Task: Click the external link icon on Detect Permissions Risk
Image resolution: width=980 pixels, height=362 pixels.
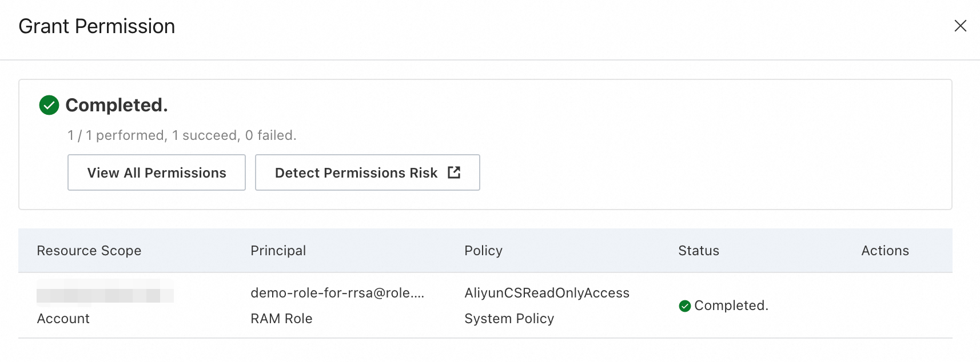Action: coord(454,172)
